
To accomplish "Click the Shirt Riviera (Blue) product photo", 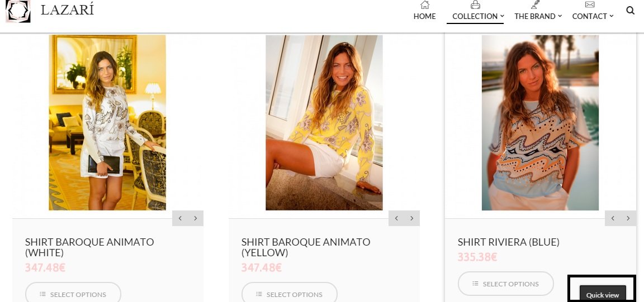I will (540, 123).
